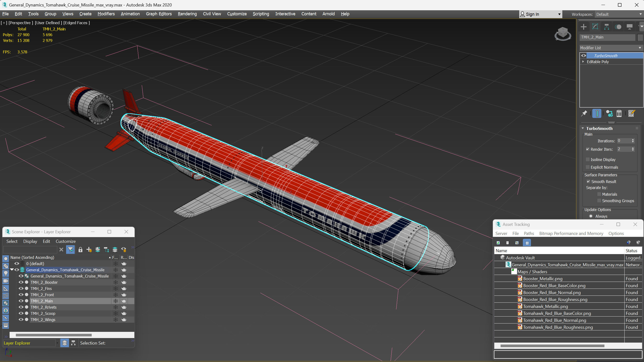The image size is (644, 362).
Task: Click the Asset Tracking horizontal scrollbar
Action: (x=552, y=346)
